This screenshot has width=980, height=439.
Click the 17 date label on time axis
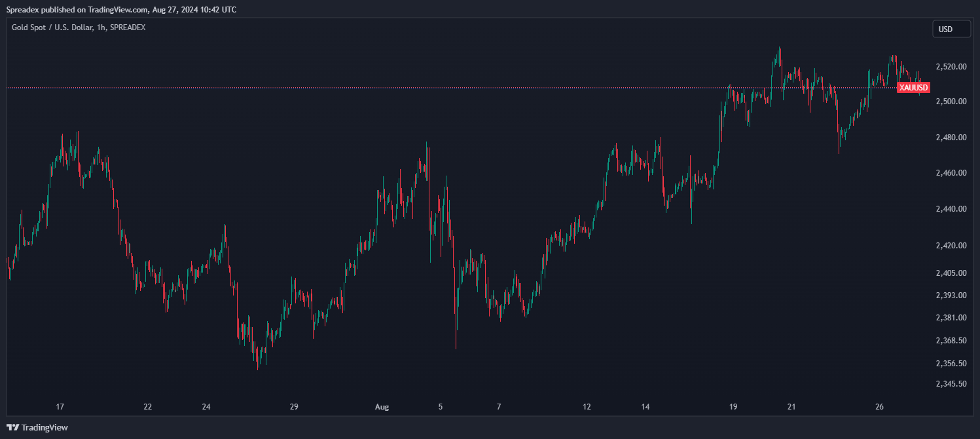pyautogui.click(x=60, y=407)
